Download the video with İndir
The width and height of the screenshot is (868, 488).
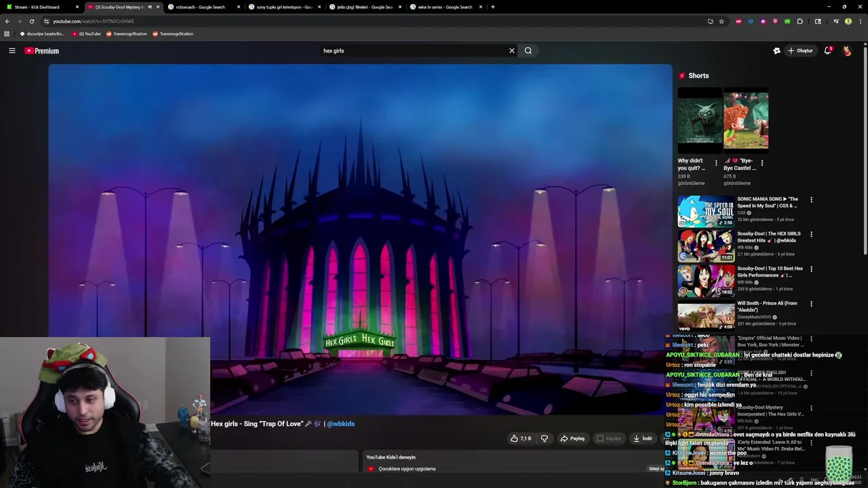click(642, 439)
